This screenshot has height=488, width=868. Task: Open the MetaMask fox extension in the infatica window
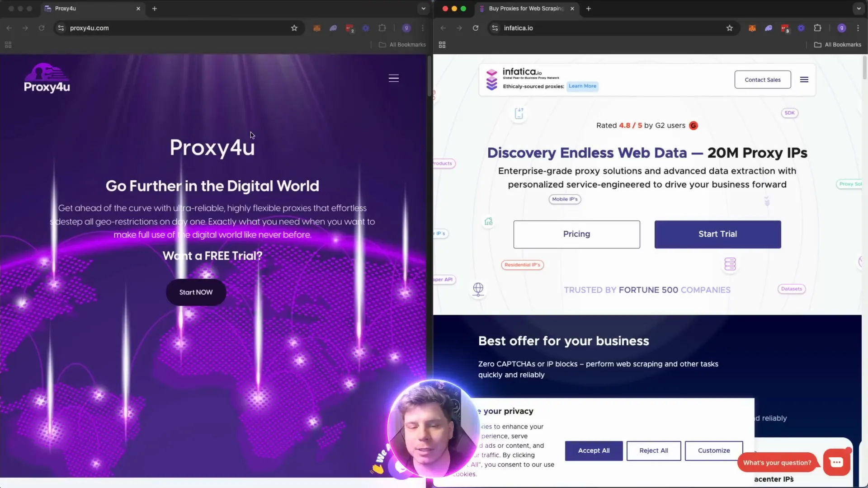(752, 28)
